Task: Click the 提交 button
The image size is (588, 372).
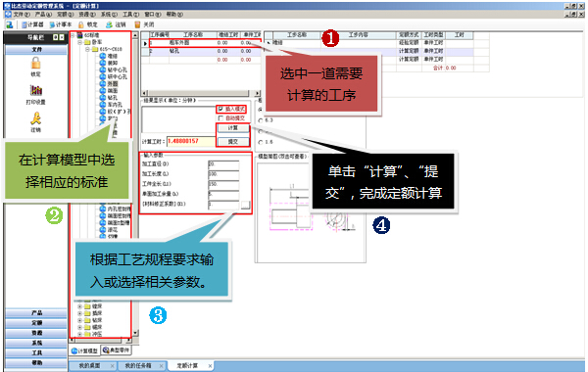Action: tap(233, 142)
